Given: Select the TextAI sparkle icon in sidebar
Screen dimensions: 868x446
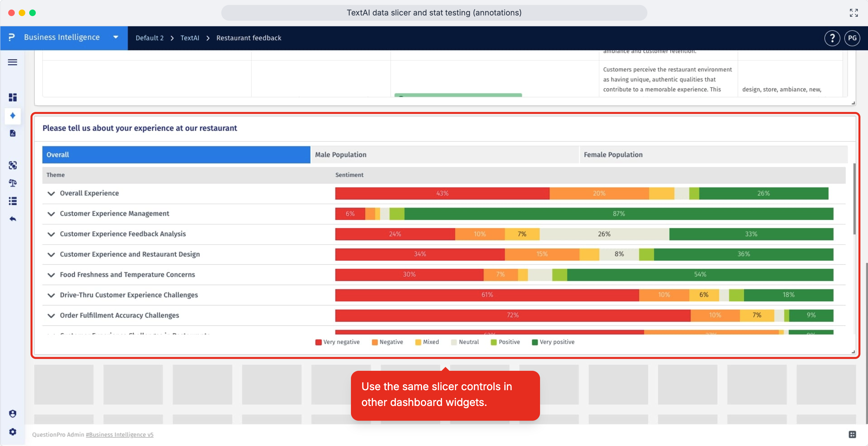Looking at the screenshot, I should [12, 116].
